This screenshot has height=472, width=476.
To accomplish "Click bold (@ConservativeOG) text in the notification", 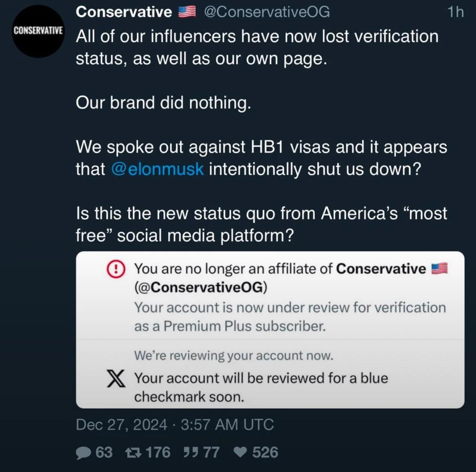I will (201, 287).
